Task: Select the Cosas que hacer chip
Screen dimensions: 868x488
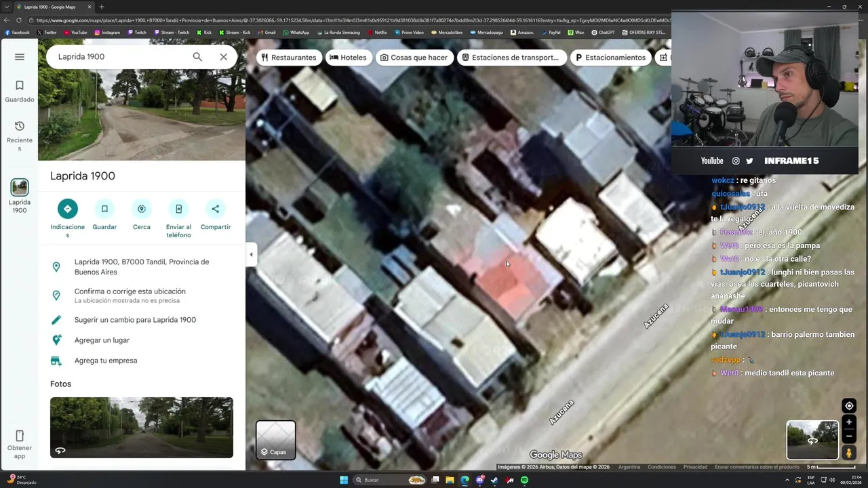Action: pos(414,58)
